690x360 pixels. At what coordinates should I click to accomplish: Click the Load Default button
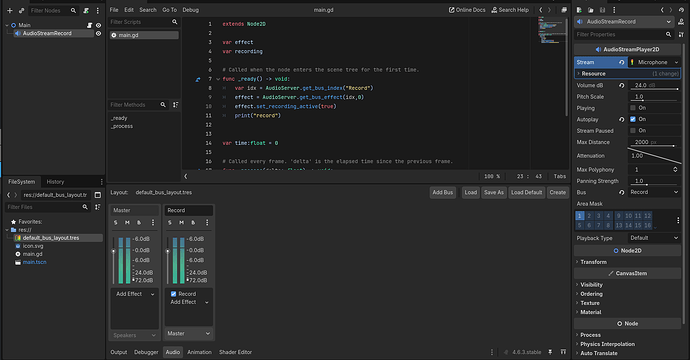[x=526, y=192]
